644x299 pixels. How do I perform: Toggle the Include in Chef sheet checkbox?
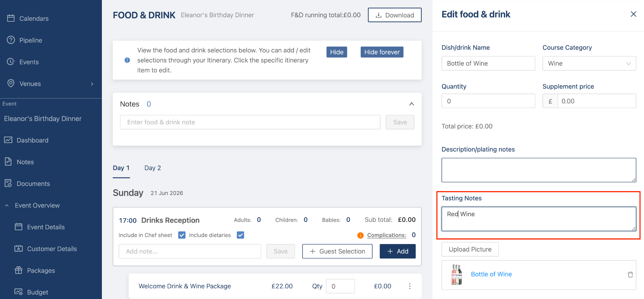point(182,235)
